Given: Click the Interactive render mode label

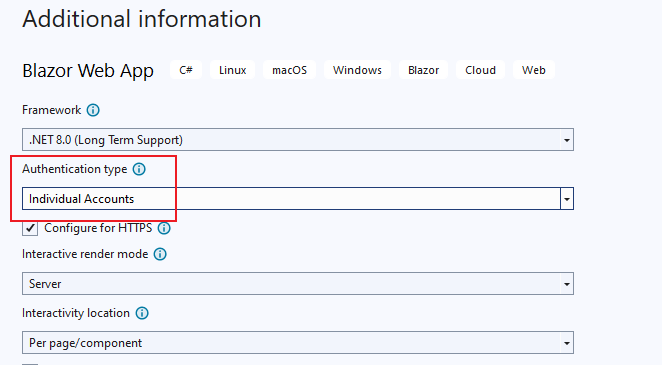Looking at the screenshot, I should 85,254.
